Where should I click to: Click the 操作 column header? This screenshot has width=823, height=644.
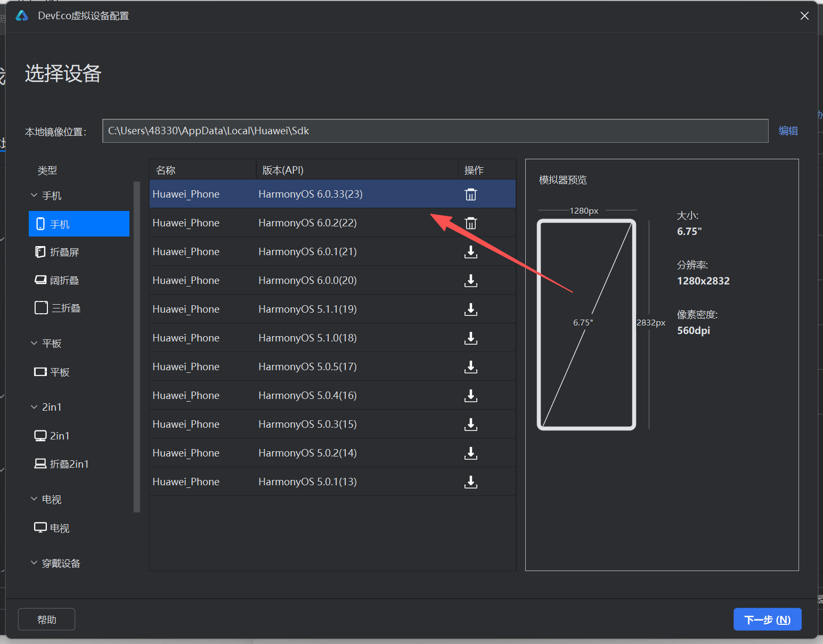[487, 170]
